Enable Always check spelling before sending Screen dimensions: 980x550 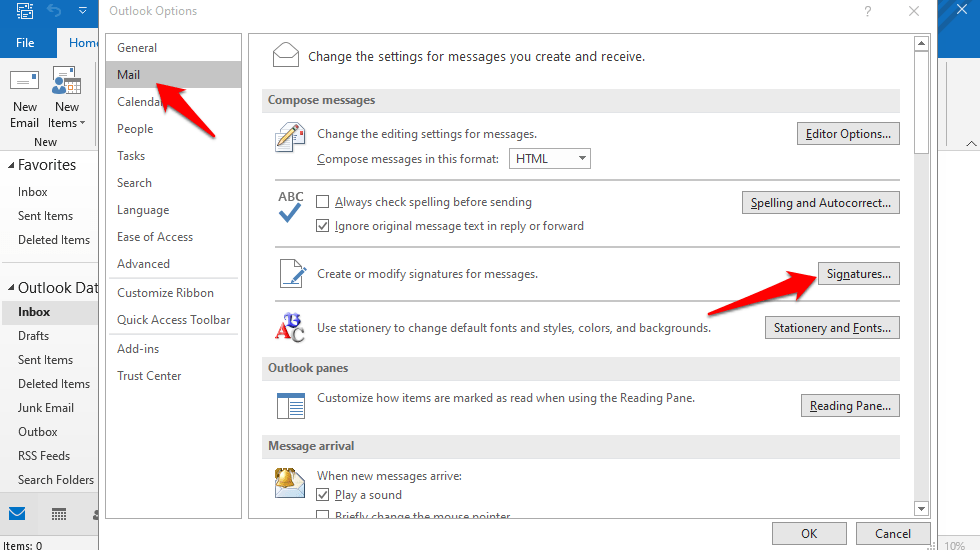click(323, 202)
